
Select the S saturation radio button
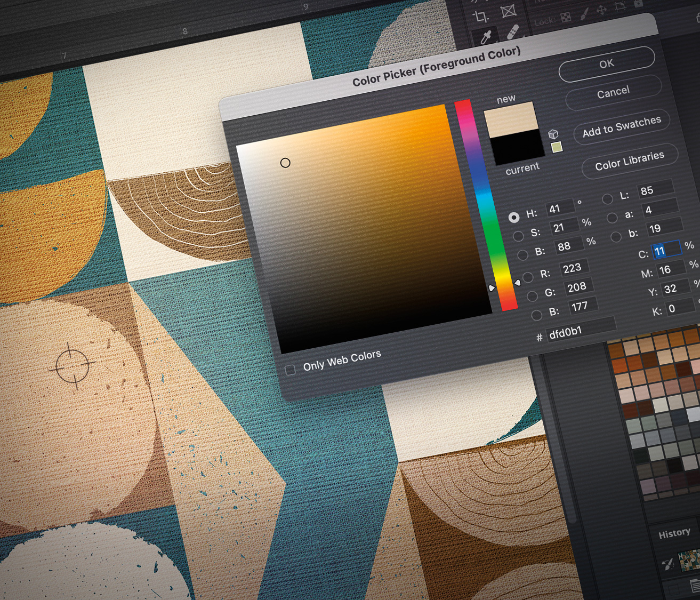(x=518, y=236)
